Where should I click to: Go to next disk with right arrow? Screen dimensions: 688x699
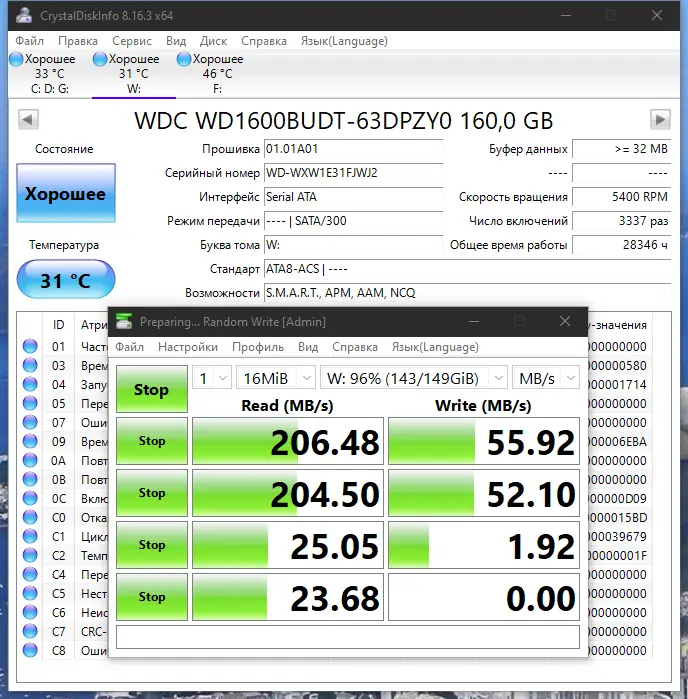[x=660, y=119]
